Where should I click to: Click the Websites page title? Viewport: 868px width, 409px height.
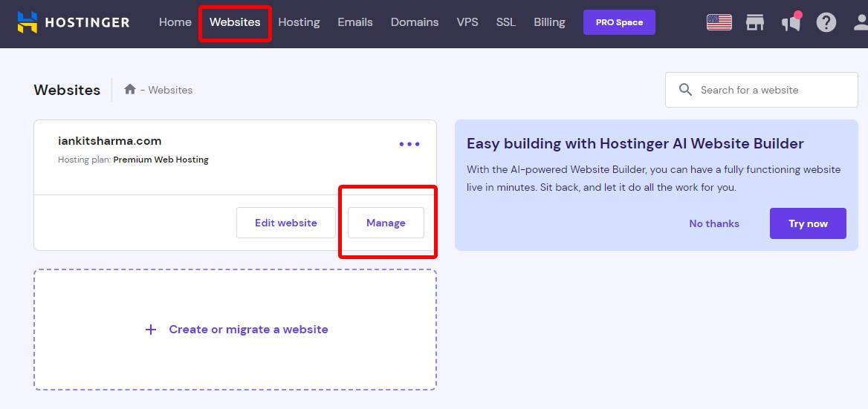click(67, 90)
